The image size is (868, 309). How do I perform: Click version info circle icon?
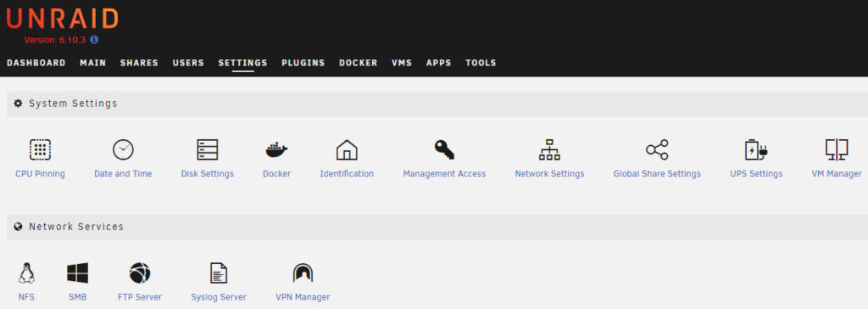(94, 40)
